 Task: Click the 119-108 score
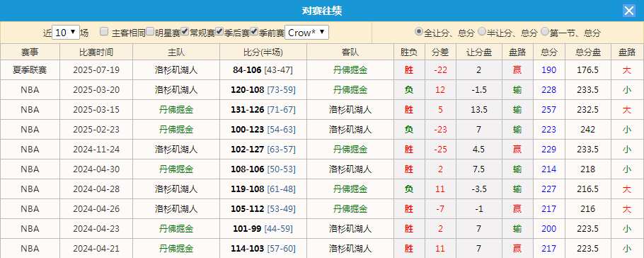pos(248,189)
